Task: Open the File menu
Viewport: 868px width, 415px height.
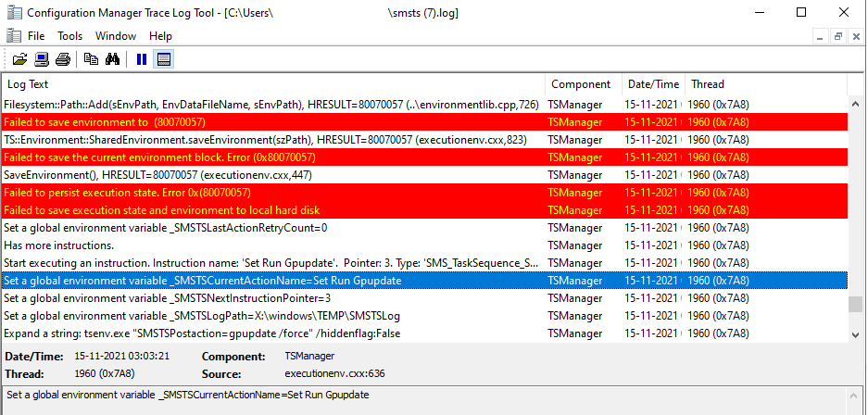Action: pos(36,36)
